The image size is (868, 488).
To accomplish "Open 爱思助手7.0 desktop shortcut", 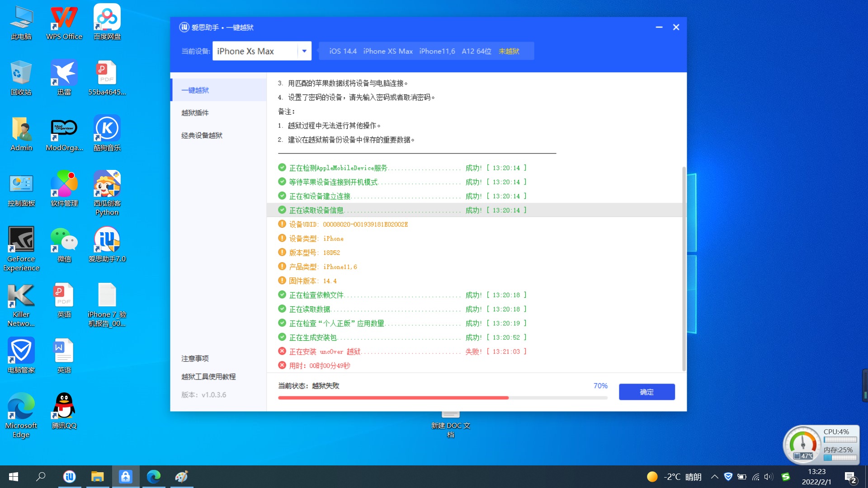I will [x=107, y=245].
